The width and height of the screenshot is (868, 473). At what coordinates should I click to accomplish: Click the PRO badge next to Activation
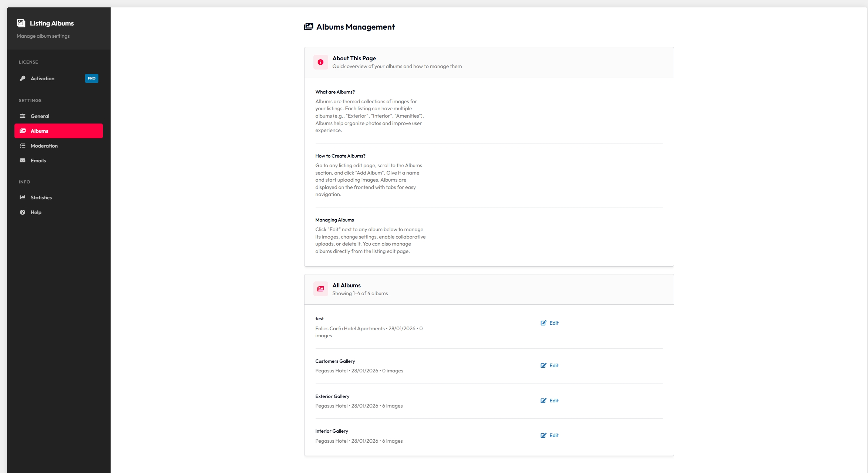91,78
